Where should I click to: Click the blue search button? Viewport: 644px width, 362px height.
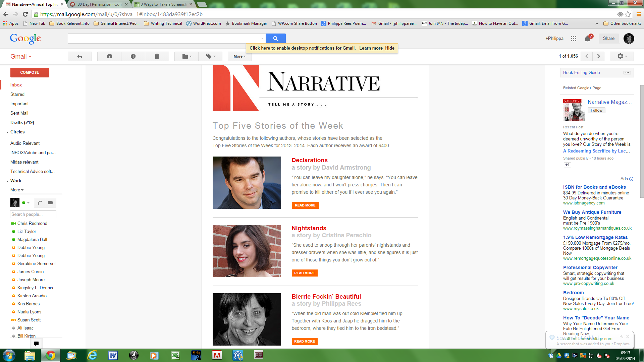click(x=275, y=39)
